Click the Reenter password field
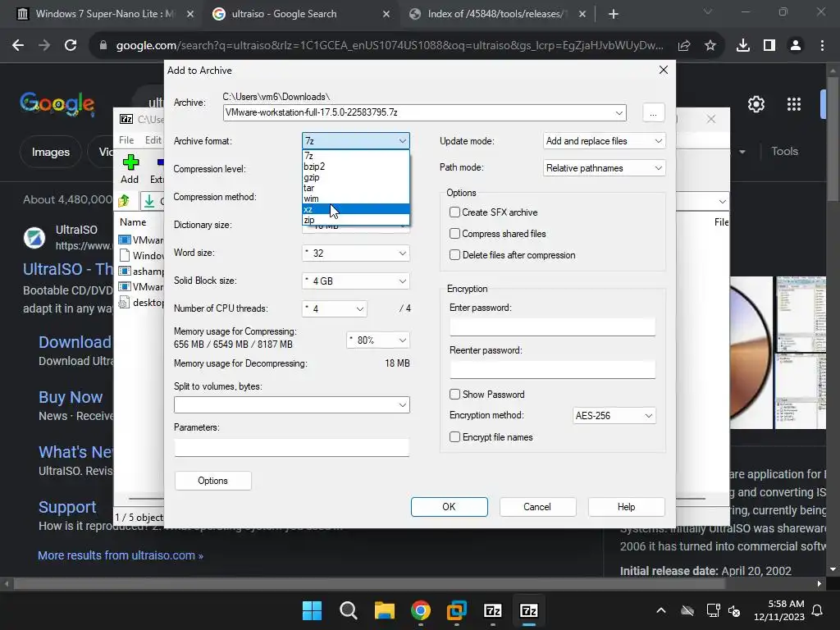This screenshot has height=630, width=840. (552, 370)
